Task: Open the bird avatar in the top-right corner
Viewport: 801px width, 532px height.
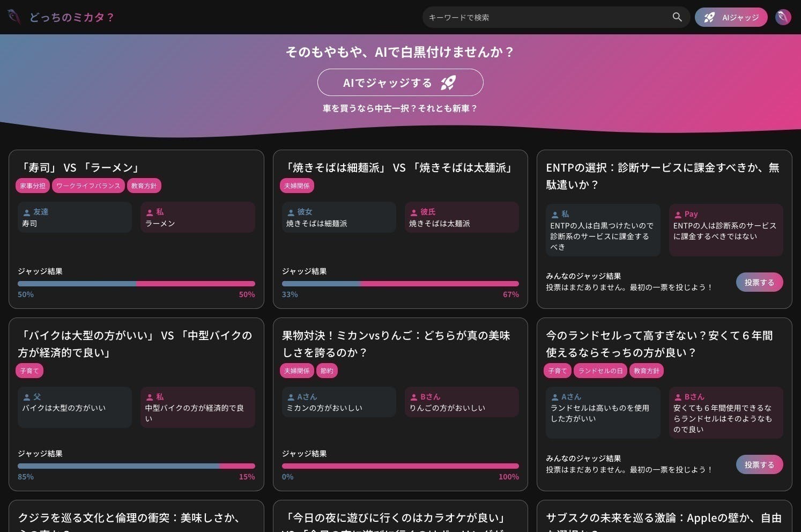Action: pos(783,17)
